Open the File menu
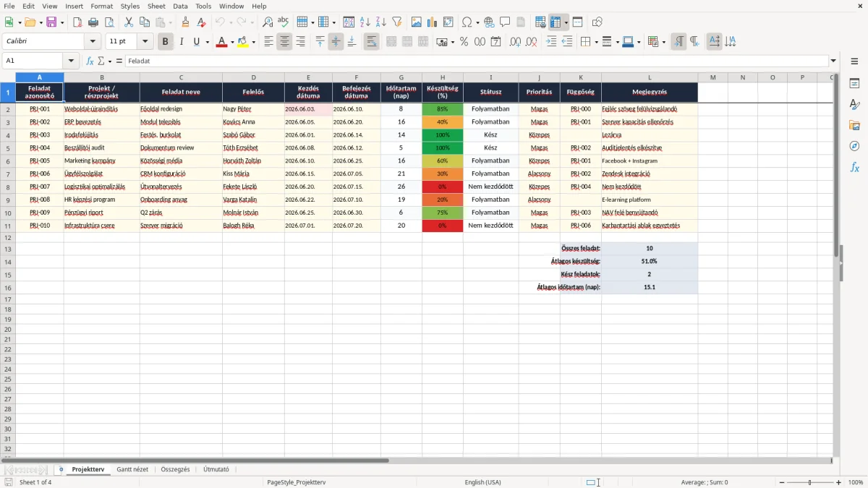This screenshot has width=868, height=488. [x=9, y=6]
